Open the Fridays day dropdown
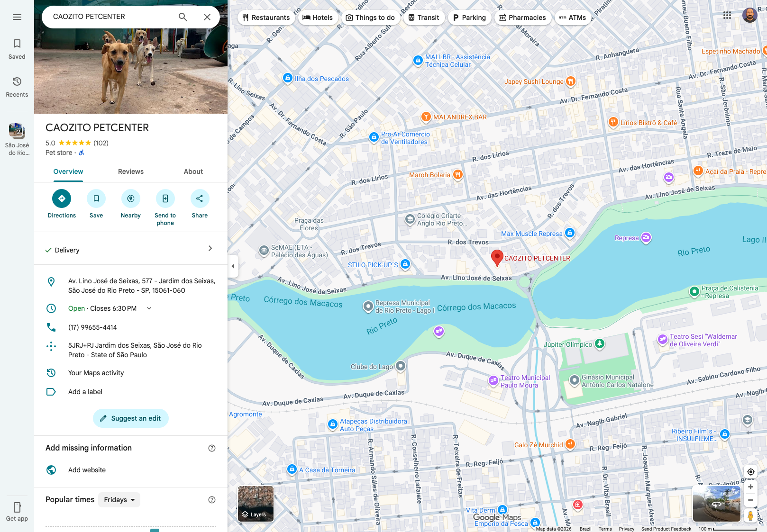The width and height of the screenshot is (767, 532). [x=119, y=500]
